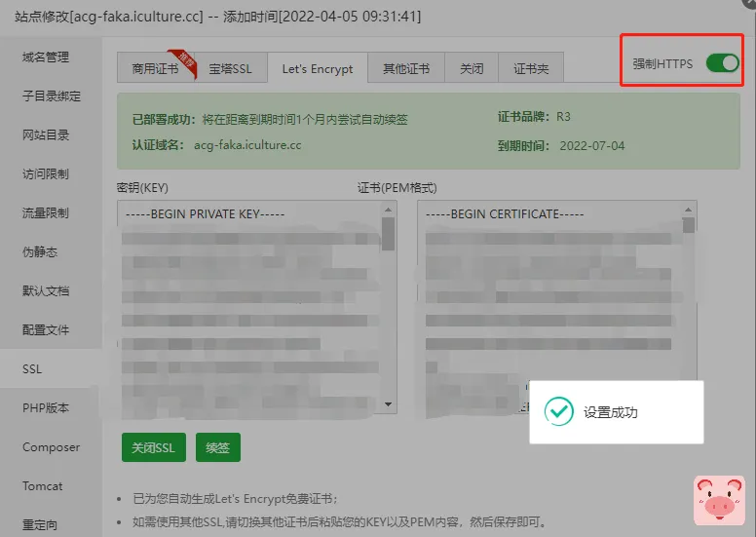Click the certificate box scrollbar thumb
The width and height of the screenshot is (756, 537).
(x=689, y=225)
